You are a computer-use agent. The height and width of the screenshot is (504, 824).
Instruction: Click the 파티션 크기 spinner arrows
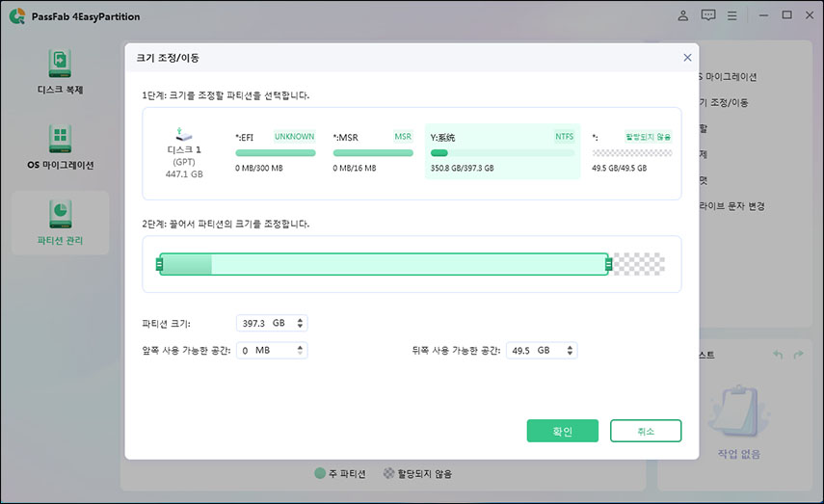click(300, 323)
